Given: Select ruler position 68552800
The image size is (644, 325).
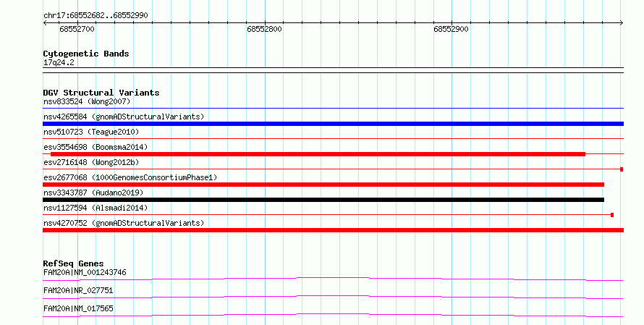Looking at the screenshot, I should [x=264, y=29].
